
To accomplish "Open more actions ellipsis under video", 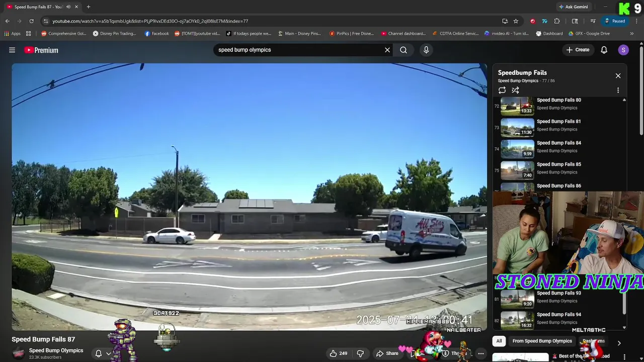I will [x=481, y=353].
